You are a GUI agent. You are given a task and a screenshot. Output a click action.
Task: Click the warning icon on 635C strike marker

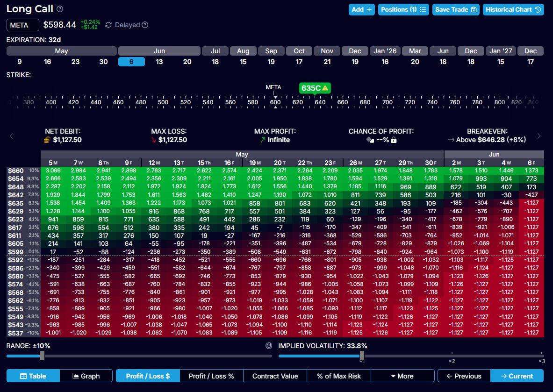pyautogui.click(x=325, y=87)
